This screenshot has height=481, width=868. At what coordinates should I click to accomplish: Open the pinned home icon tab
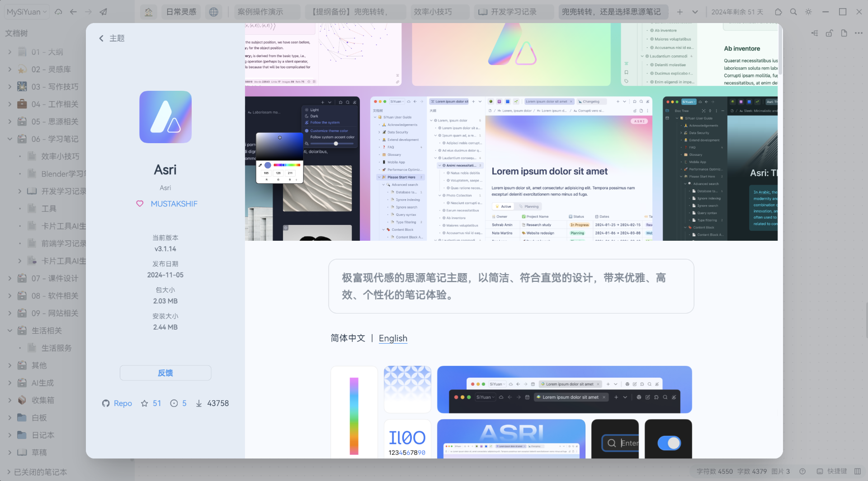[x=148, y=12]
